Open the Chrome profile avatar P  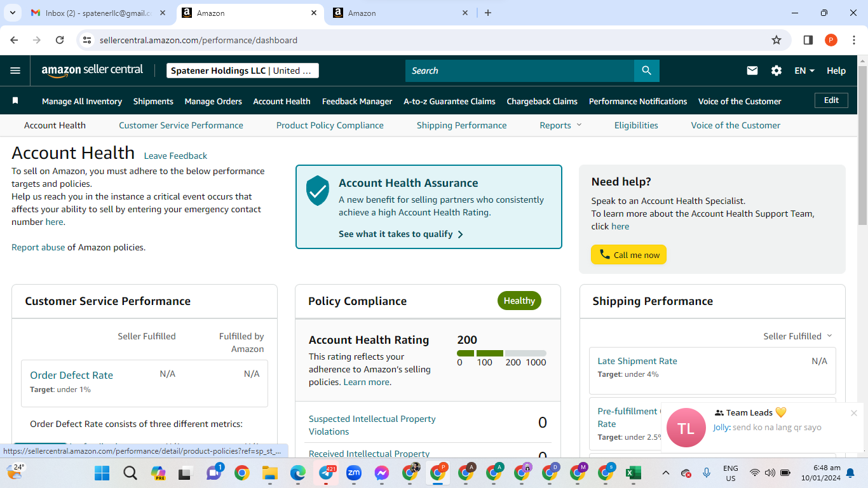pyautogui.click(x=831, y=40)
